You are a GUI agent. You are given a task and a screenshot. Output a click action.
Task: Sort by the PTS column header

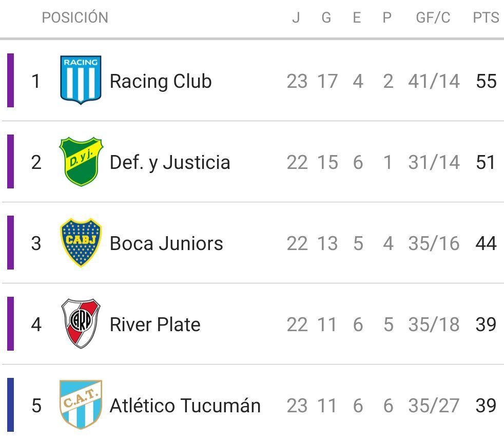486,17
